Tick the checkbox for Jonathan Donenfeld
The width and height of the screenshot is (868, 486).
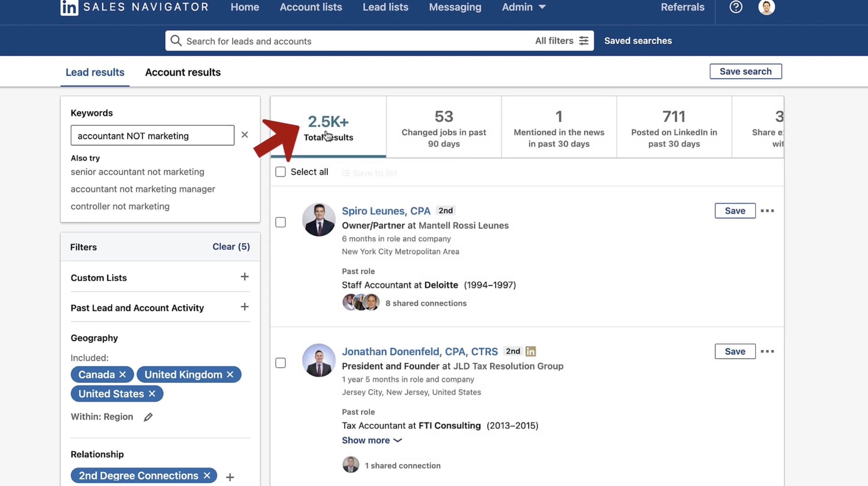coord(280,363)
